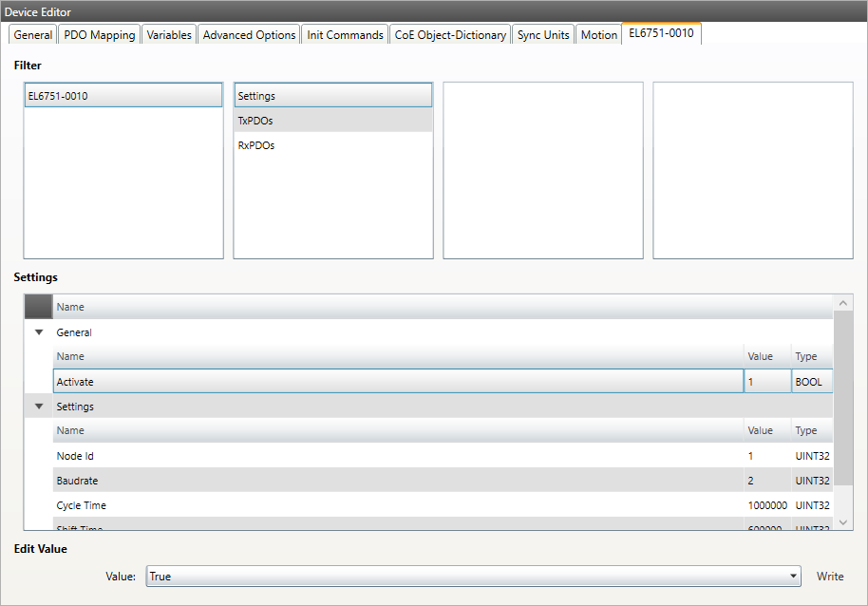Open the CoE Object-Dictionary tab
868x606 pixels.
pyautogui.click(x=450, y=35)
